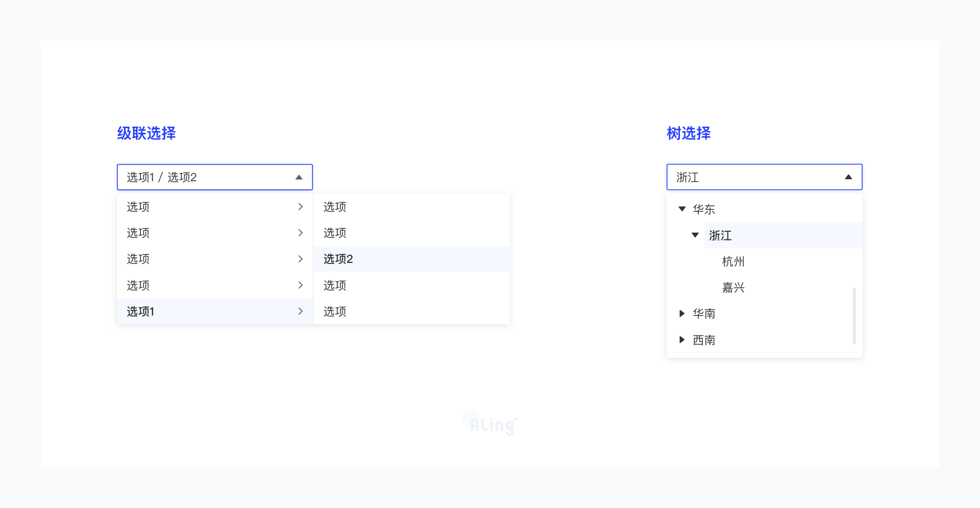The image size is (980, 508).
Task: Collapse the 华东 tree node triangle
Action: [x=682, y=209]
